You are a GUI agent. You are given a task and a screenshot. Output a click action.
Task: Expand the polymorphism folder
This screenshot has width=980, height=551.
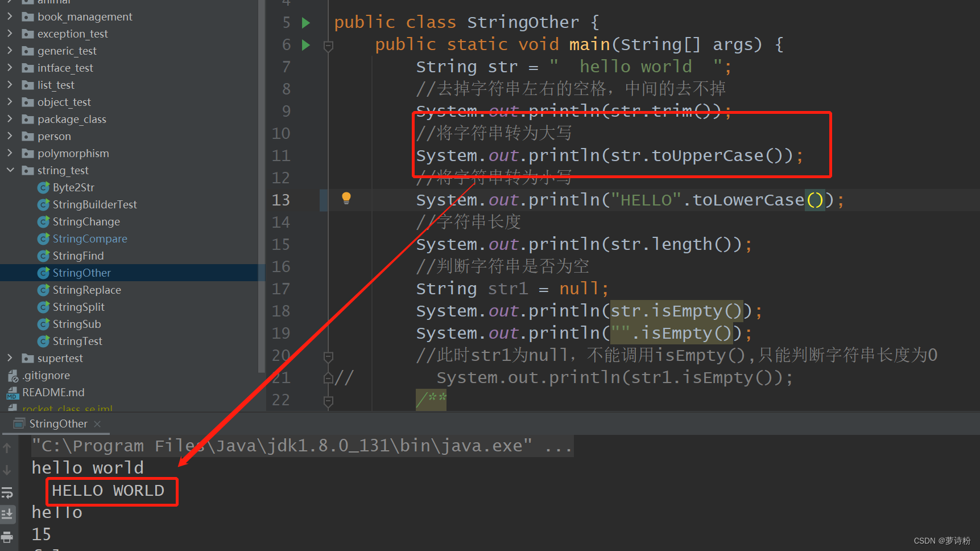tap(10, 153)
